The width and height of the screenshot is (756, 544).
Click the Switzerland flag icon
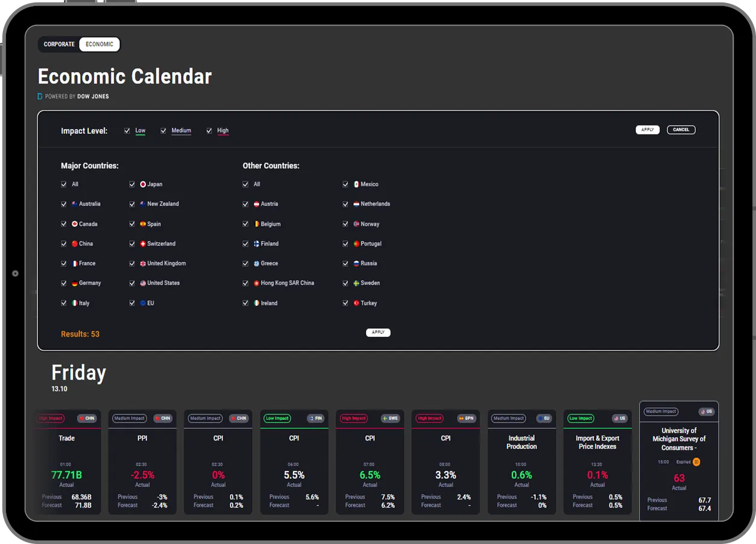click(143, 244)
